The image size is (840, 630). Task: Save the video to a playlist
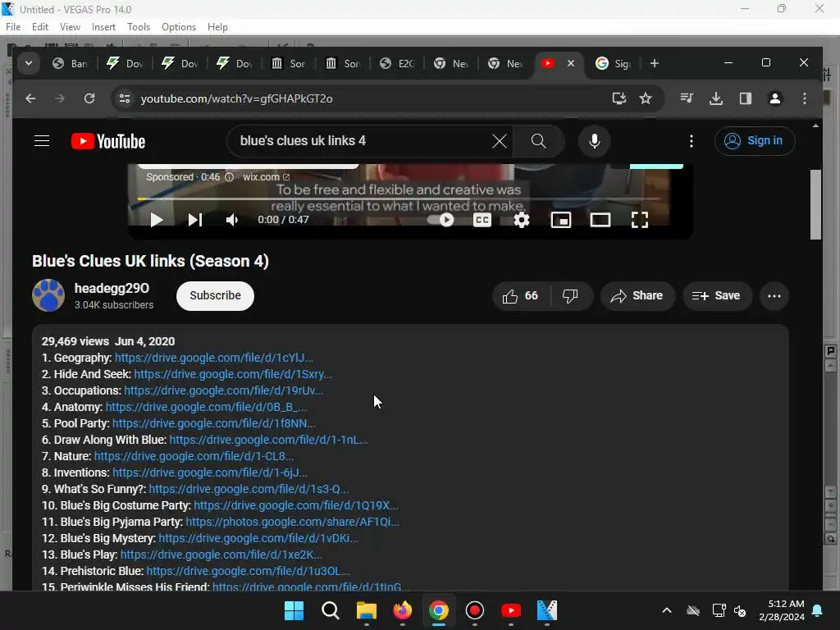pyautogui.click(x=716, y=295)
